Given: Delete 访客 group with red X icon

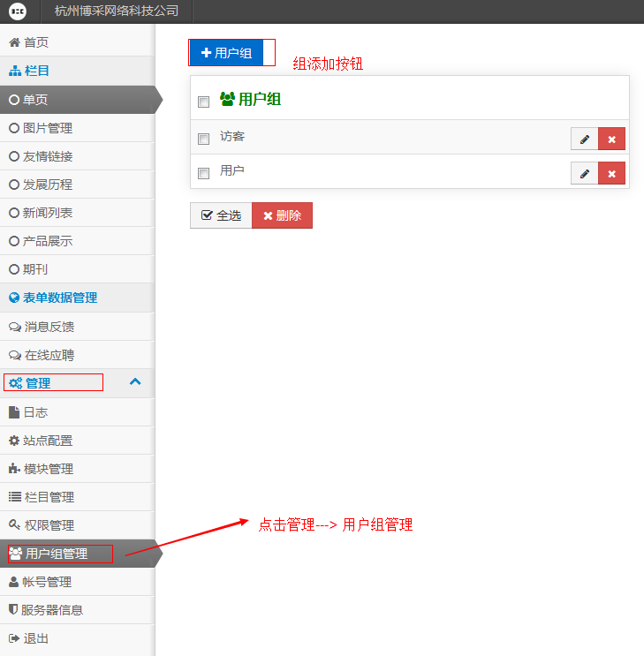Looking at the screenshot, I should tap(611, 139).
